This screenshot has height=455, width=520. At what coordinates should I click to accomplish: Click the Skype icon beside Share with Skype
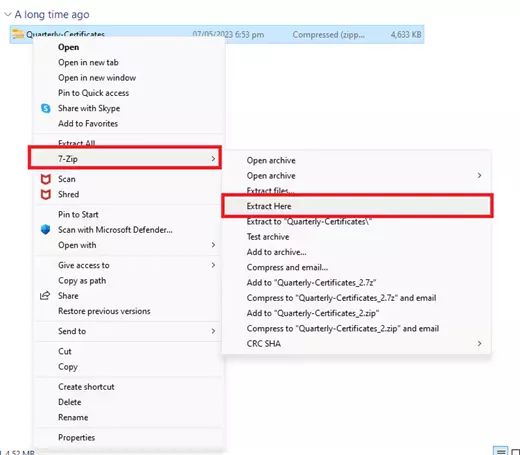46,108
